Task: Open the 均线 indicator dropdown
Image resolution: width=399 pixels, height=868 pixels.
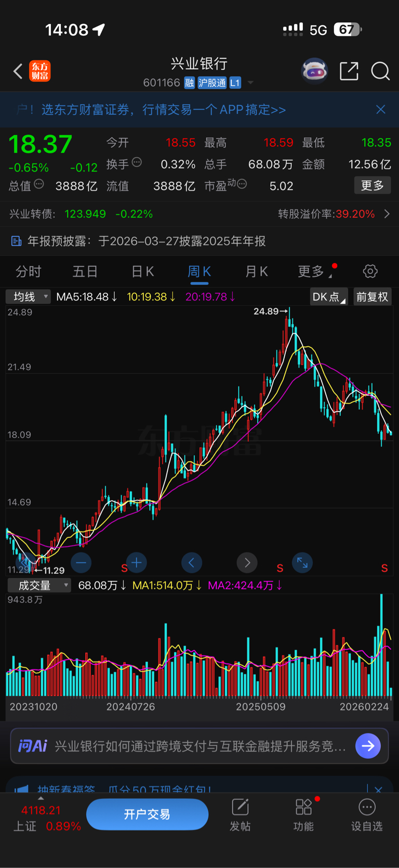Action: (x=28, y=296)
